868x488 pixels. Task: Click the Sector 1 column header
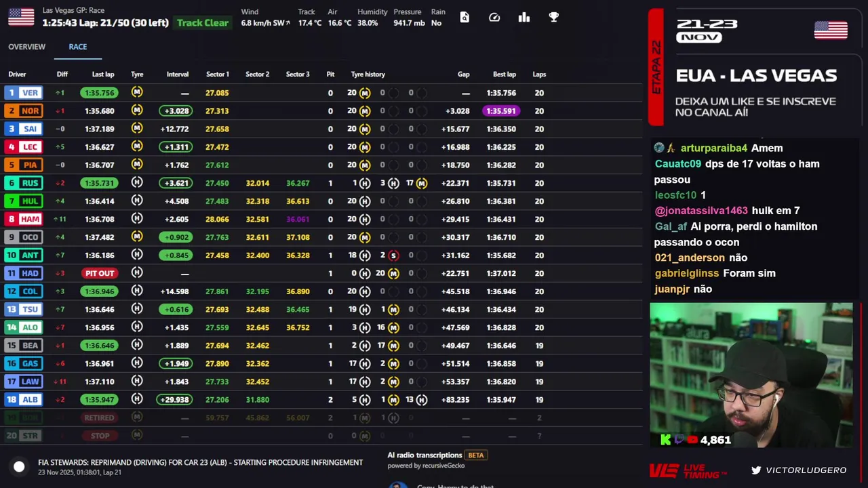(218, 75)
